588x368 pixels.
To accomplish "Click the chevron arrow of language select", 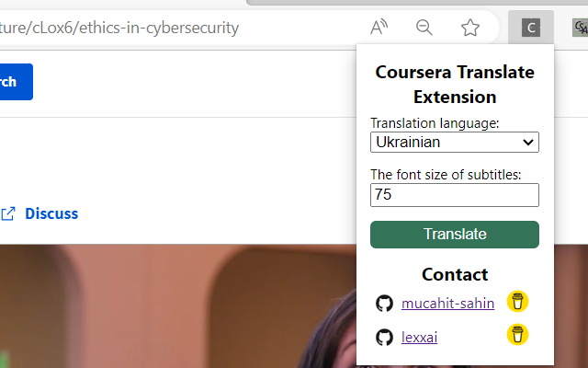I will click(528, 143).
